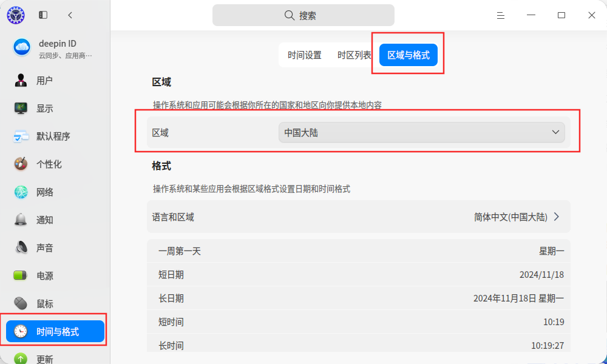Click the 个性化 palette icon
The width and height of the screenshot is (607, 364).
(21, 164)
